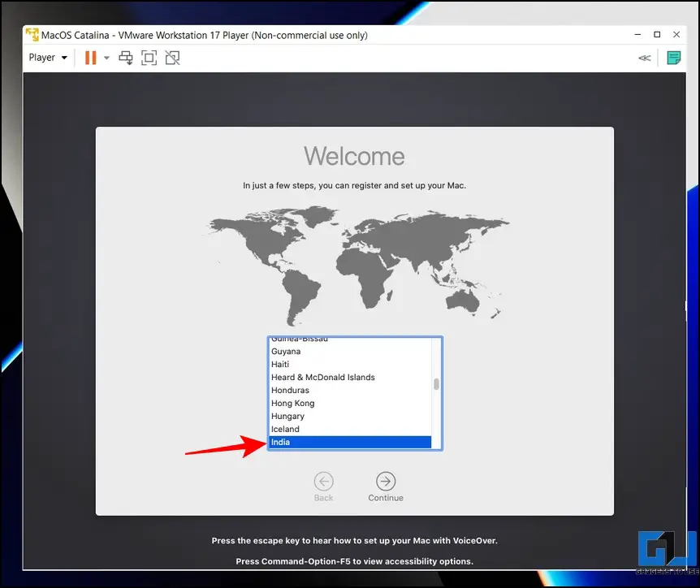Select Hong Kong as the country
Viewport: 700px width, 588px height.
tap(349, 403)
